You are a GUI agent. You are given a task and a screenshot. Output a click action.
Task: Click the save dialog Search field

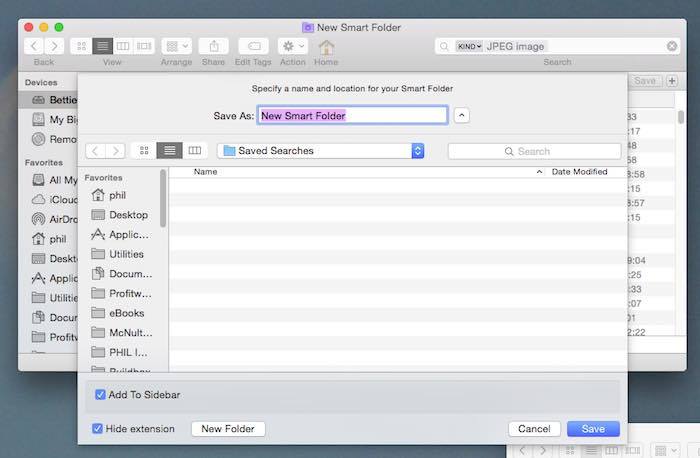pyautogui.click(x=534, y=151)
